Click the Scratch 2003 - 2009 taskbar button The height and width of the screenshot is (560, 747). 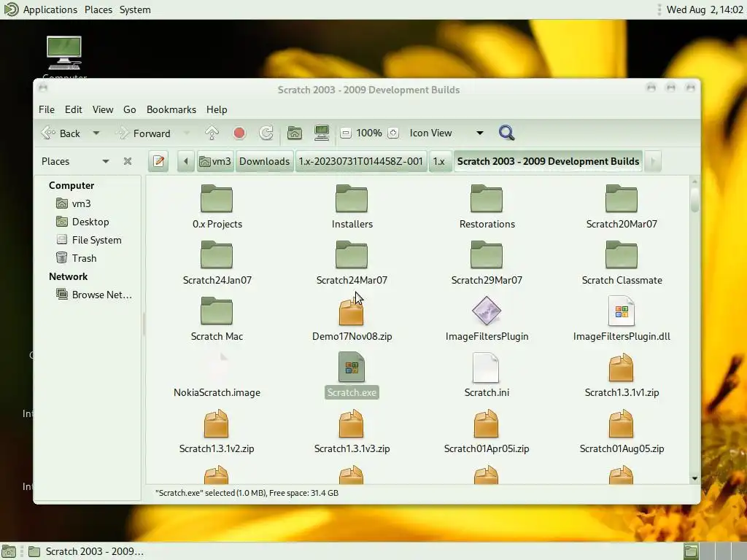point(86,551)
